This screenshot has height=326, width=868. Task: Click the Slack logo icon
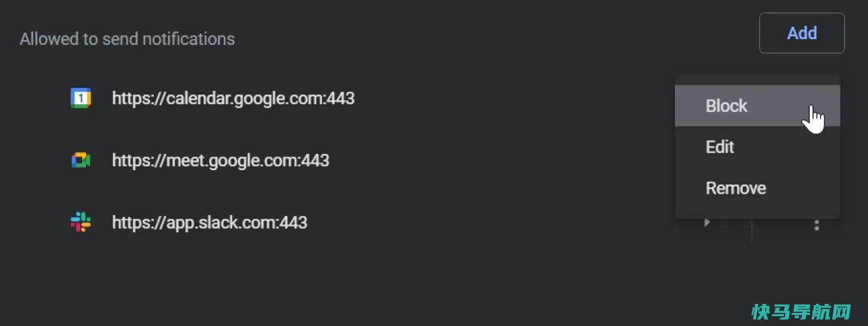coord(81,222)
